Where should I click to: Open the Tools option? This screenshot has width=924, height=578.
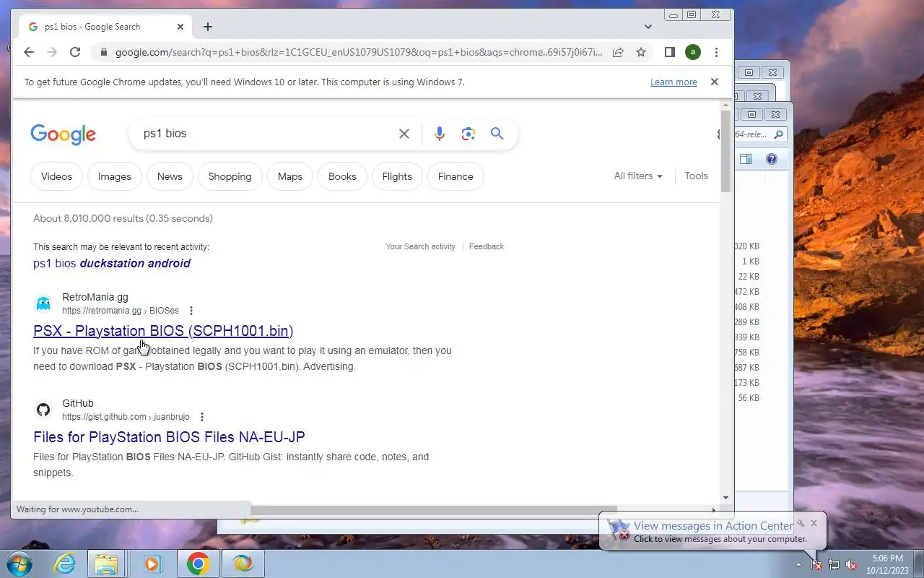696,176
